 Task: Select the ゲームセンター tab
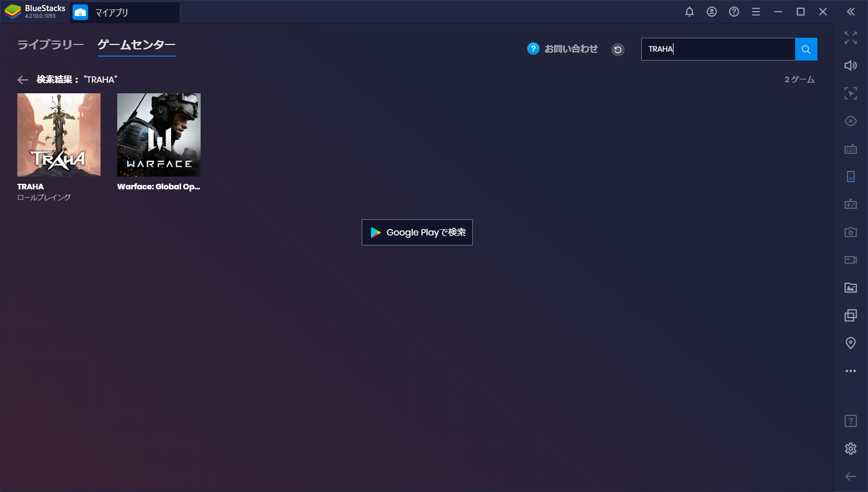coord(137,44)
